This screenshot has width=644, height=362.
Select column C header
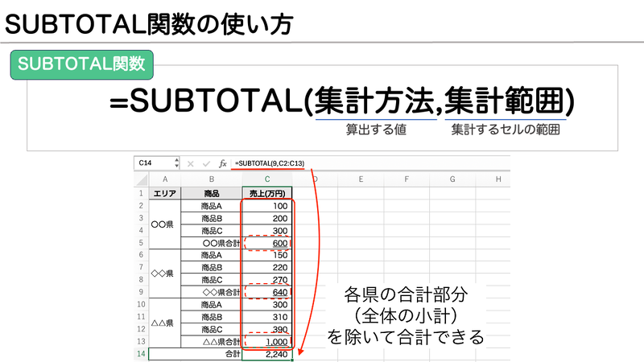267,179
